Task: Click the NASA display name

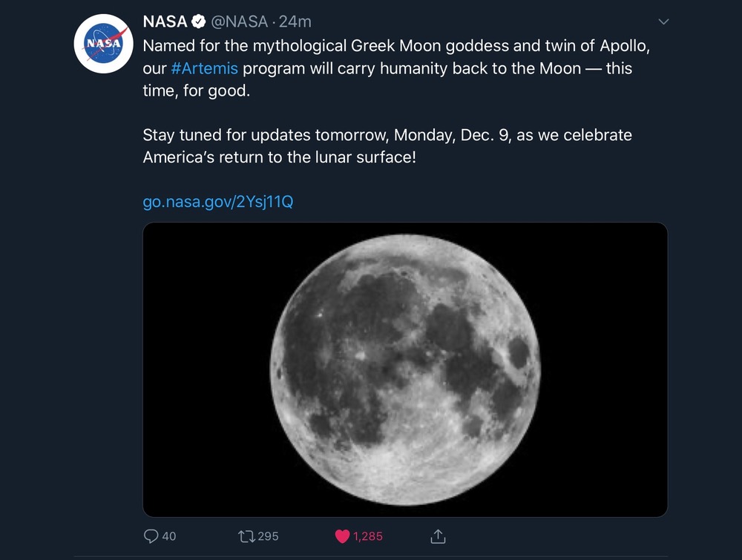Action: tap(165, 22)
